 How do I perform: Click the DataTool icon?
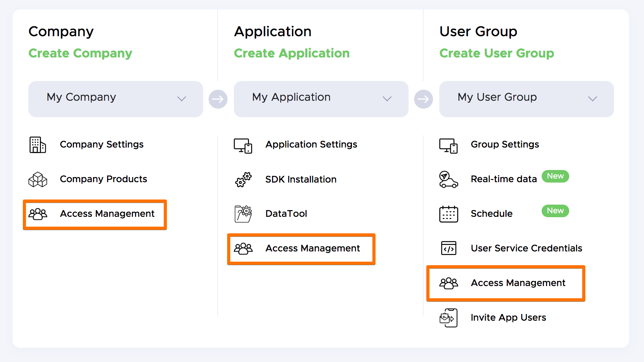pos(243,214)
